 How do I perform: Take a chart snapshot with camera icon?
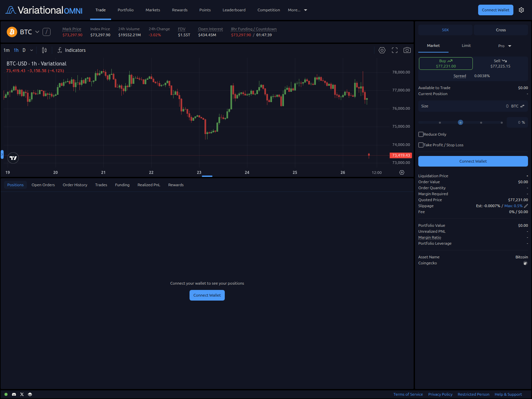(x=407, y=50)
